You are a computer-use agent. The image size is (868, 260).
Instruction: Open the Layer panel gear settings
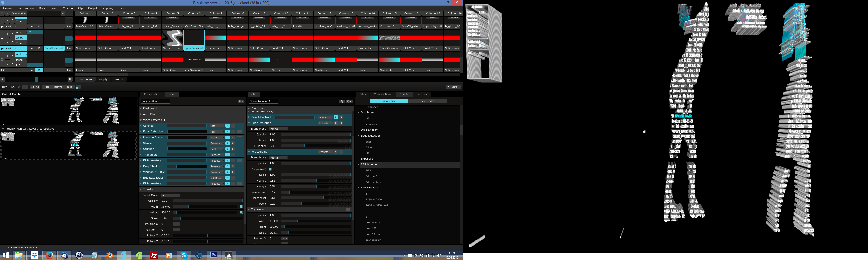tap(241, 101)
